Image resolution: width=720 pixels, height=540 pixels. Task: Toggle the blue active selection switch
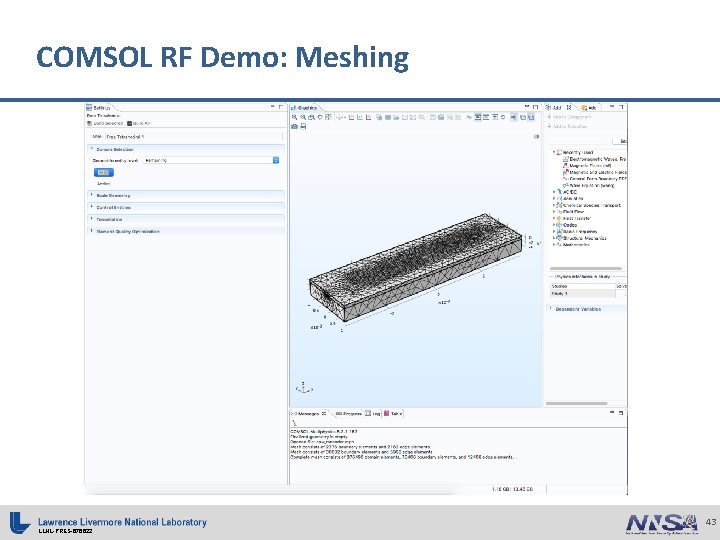tap(104, 173)
